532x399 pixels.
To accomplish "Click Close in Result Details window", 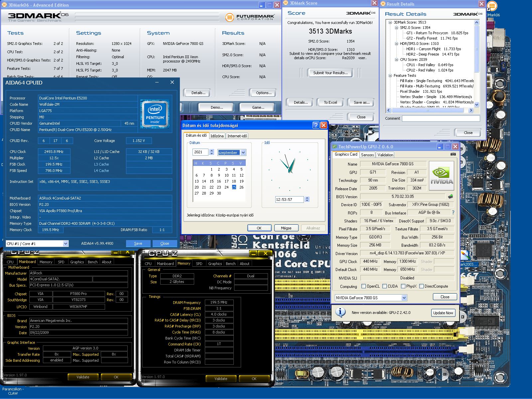I will (x=468, y=133).
